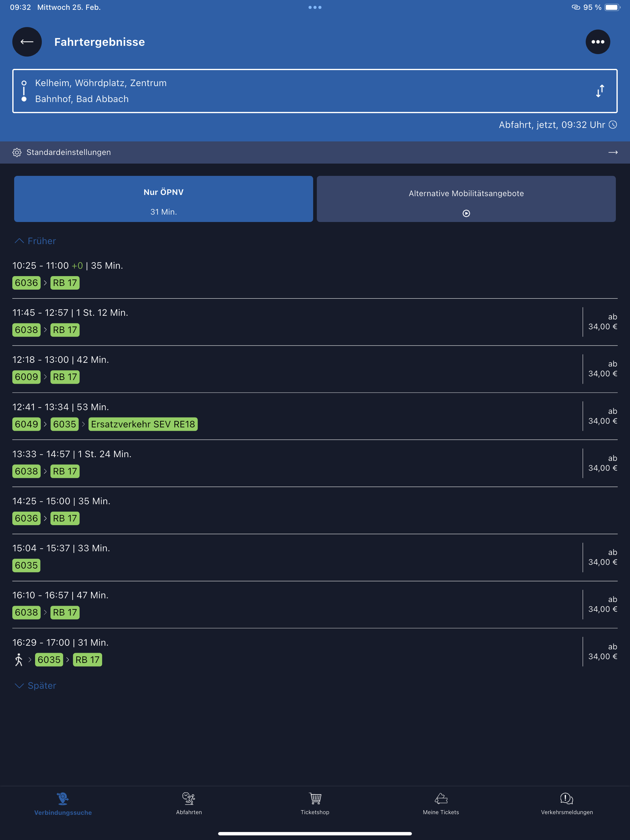Screen dimensions: 630x840
Task: Tap 6038 badge in 16:10 connection
Action: (26, 612)
